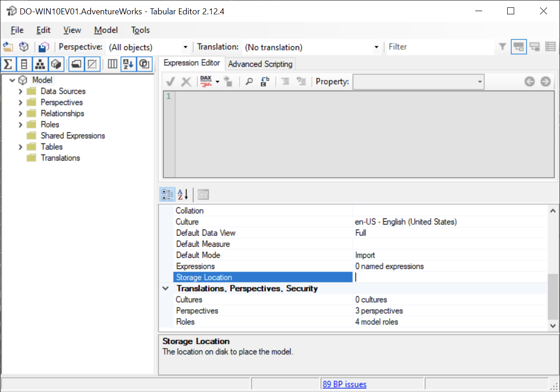560x392 pixels.
Task: Click the Find icon in the Expression Editor
Action: click(249, 81)
